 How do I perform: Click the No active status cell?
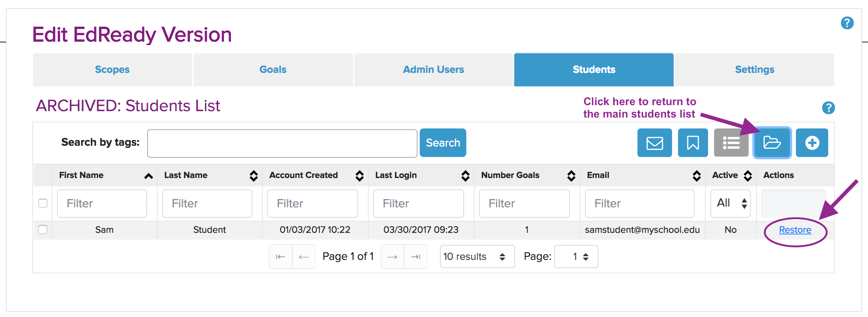(731, 230)
